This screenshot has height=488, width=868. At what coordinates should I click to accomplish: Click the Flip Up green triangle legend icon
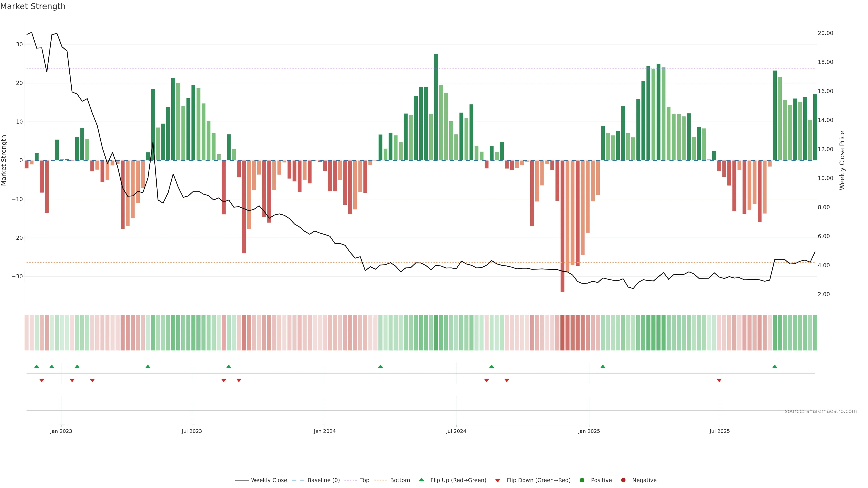(421, 480)
